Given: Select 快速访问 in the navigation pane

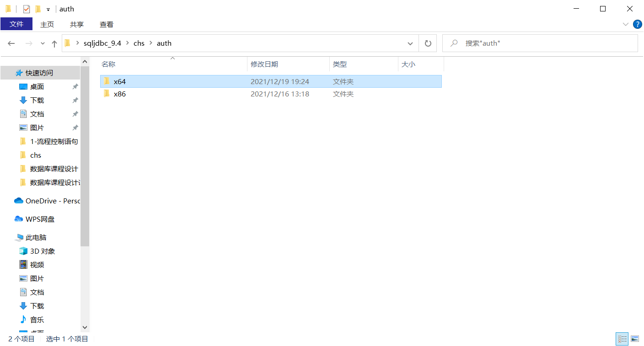Looking at the screenshot, I should [x=40, y=73].
